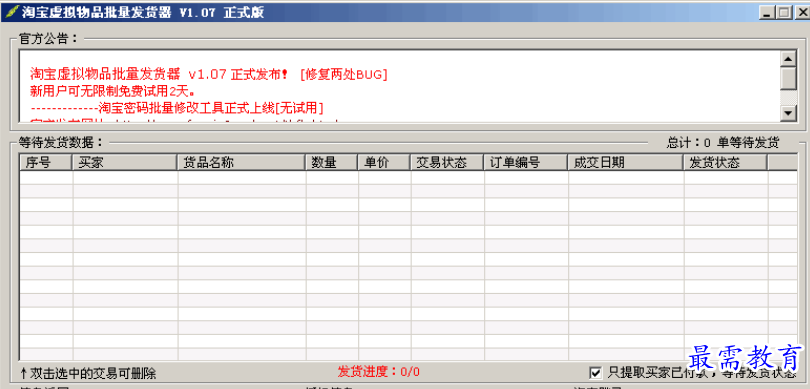Click the 官方公告 group label
Image resolution: width=810 pixels, height=389 pixels.
[48, 38]
